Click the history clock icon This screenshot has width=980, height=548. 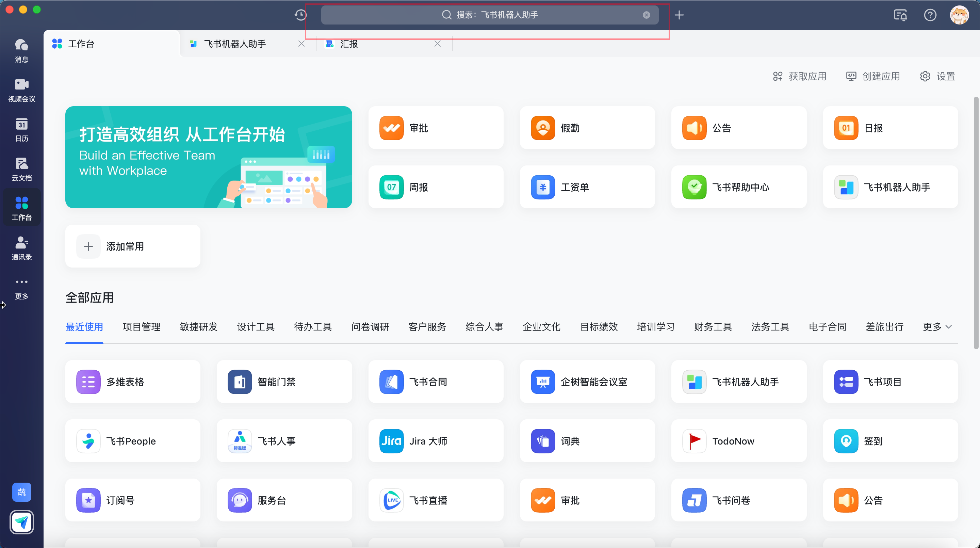point(300,15)
